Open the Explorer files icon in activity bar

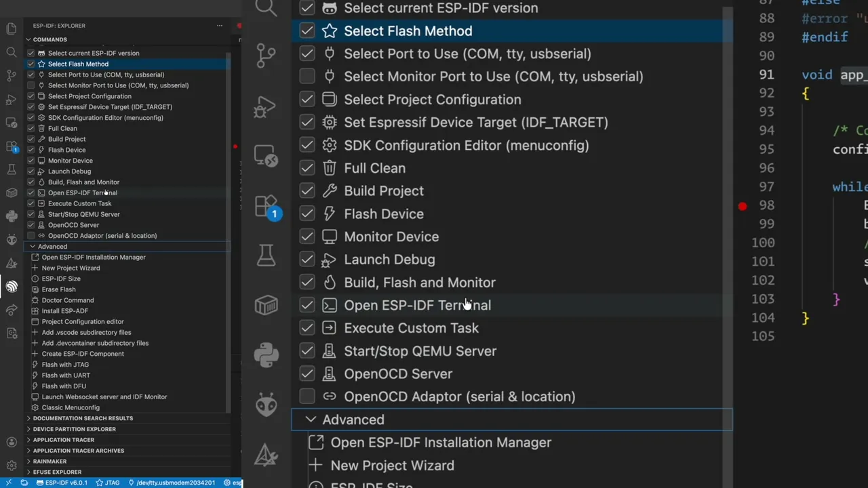point(11,28)
